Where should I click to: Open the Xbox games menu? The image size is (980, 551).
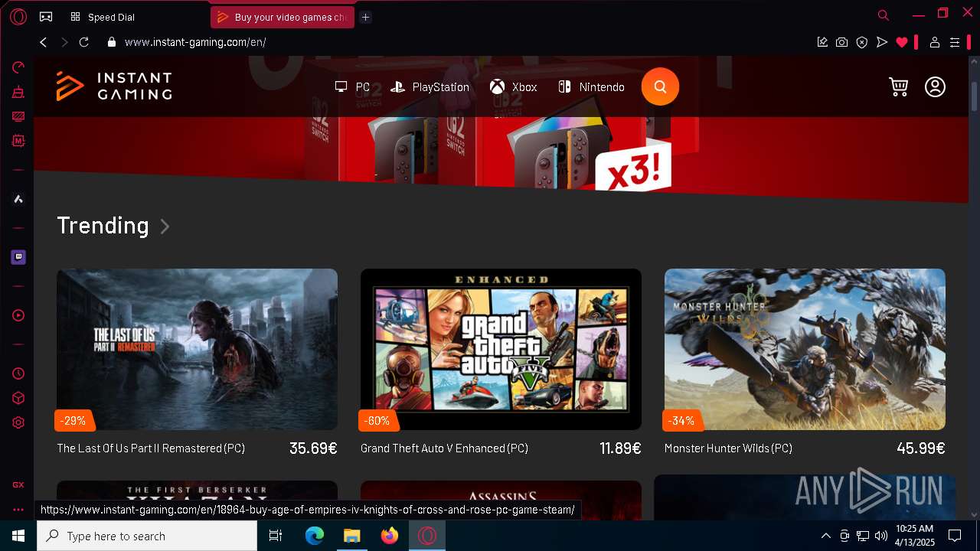coord(514,87)
